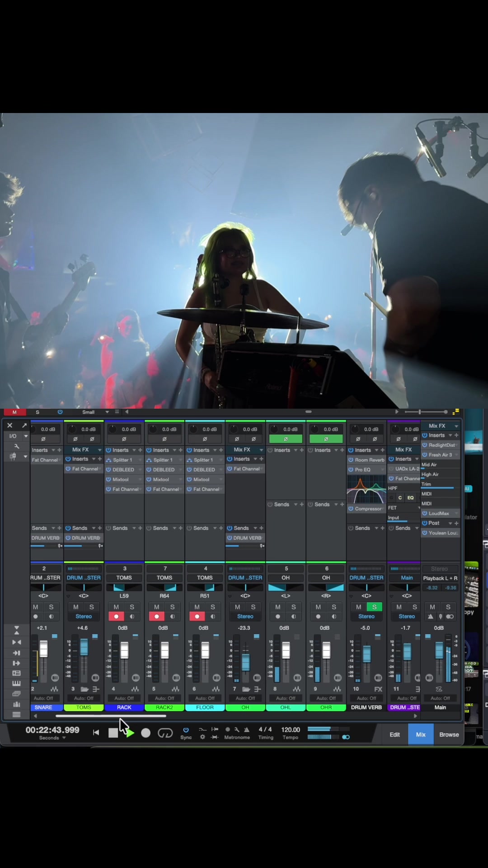Image resolution: width=488 pixels, height=868 pixels.
Task: Toggle the active phase invert on OHL
Action: point(286,439)
